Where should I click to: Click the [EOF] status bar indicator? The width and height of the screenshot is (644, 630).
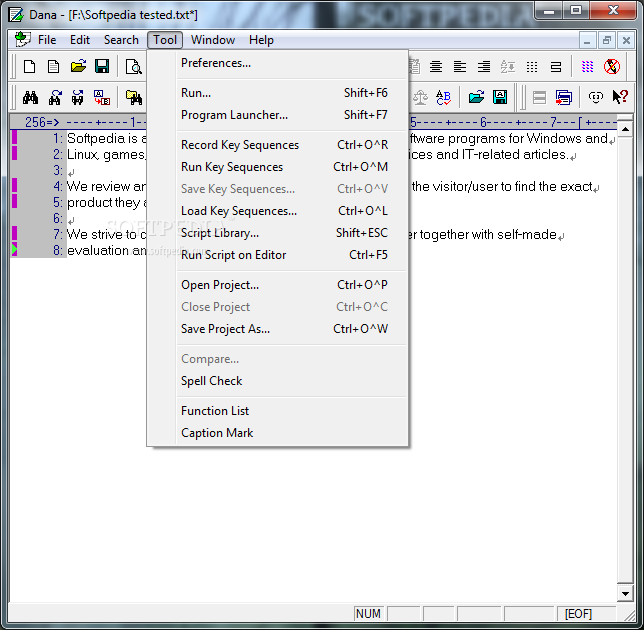pos(578,614)
